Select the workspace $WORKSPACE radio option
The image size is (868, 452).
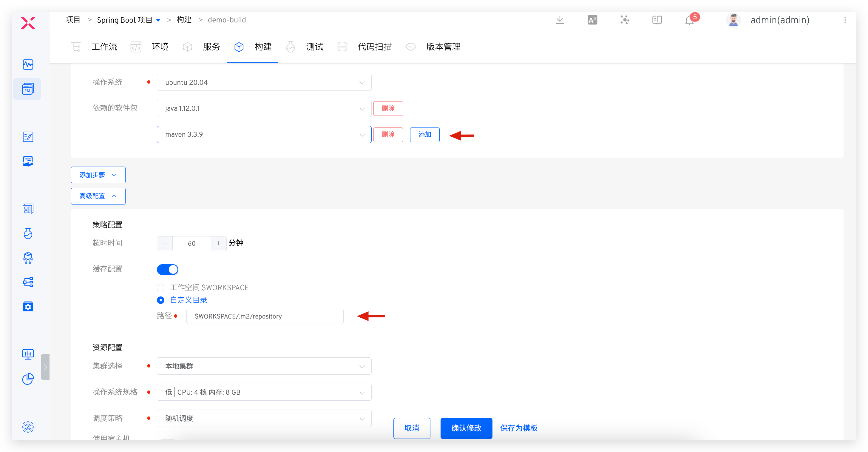[161, 288]
